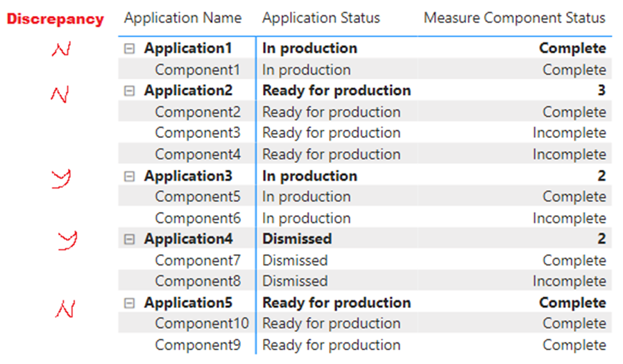Click Component5's 'Complete' status cell

574,196
